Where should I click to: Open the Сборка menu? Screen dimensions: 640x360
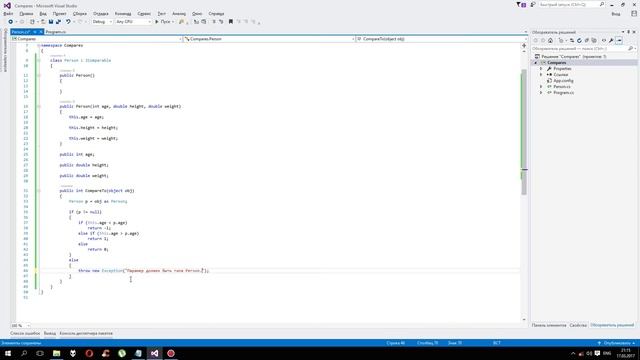click(80, 13)
